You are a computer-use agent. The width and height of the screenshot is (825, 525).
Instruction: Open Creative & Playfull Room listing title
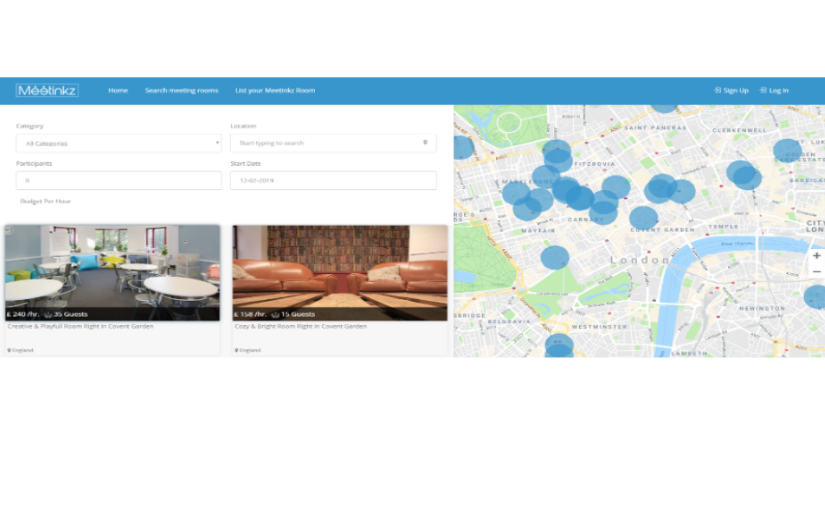pos(81,327)
